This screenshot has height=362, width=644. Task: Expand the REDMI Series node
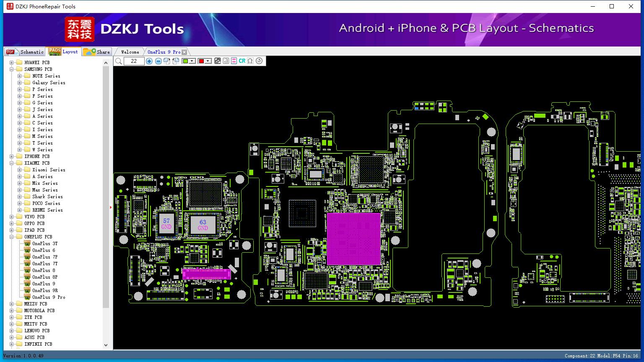[19, 210]
